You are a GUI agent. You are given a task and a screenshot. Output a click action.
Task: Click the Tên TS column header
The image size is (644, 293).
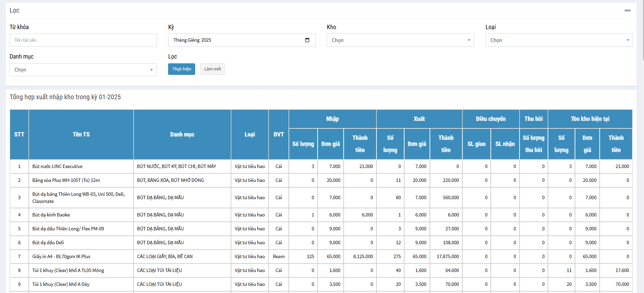pyautogui.click(x=81, y=134)
